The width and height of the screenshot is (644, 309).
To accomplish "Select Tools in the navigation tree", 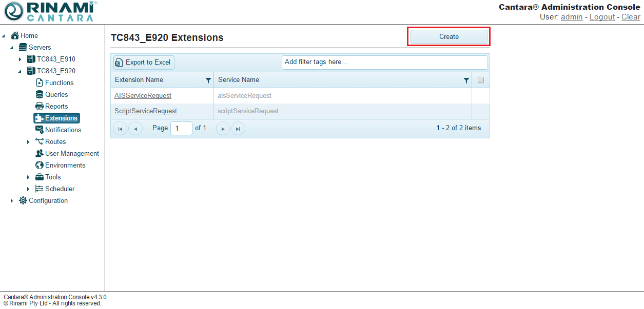I will (53, 177).
